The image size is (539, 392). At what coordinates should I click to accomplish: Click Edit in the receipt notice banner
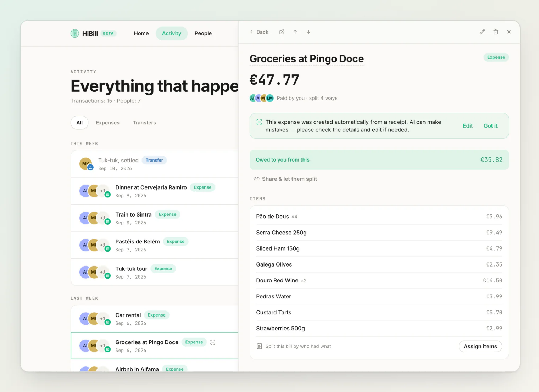coord(468,126)
